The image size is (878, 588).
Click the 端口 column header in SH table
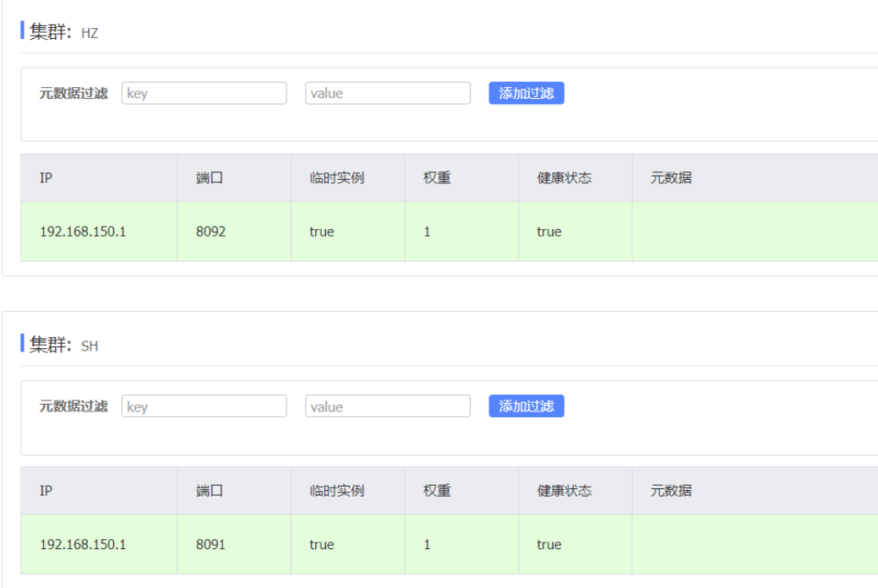tap(210, 491)
